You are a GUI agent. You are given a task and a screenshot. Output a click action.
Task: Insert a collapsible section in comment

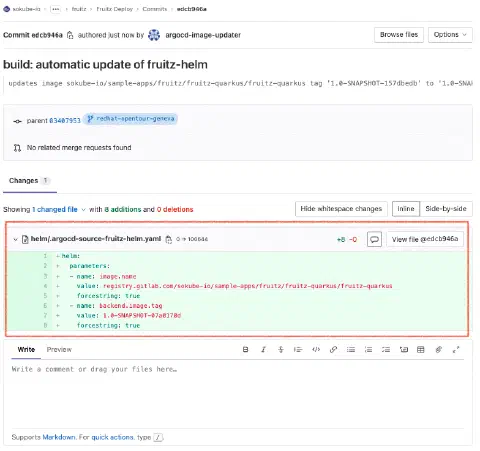coord(404,349)
